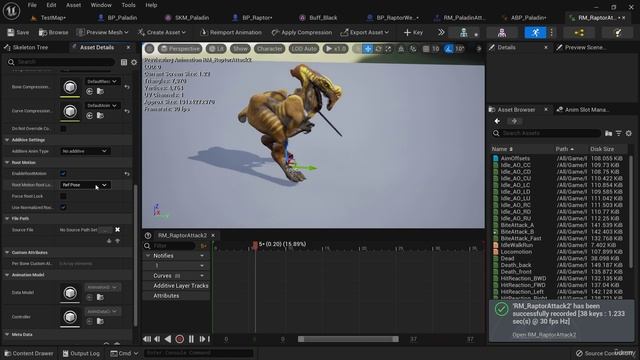The width and height of the screenshot is (640, 360).
Task: Click the Reimport Animation button
Action: click(231, 32)
